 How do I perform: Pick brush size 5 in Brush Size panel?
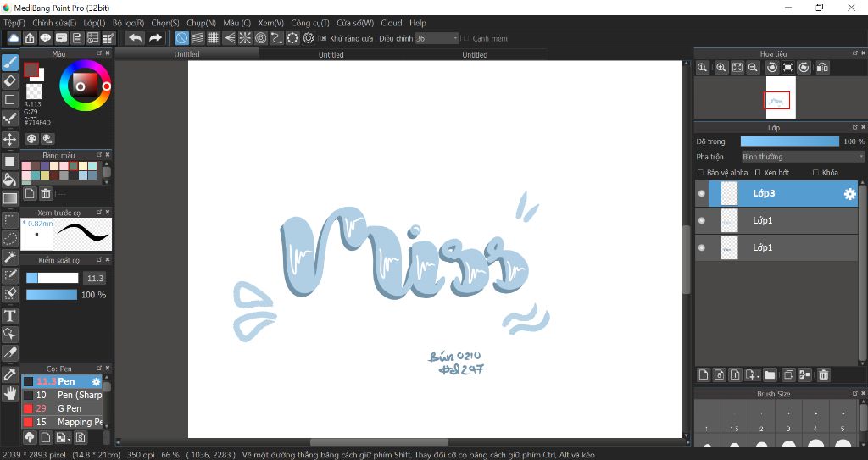coord(843,418)
